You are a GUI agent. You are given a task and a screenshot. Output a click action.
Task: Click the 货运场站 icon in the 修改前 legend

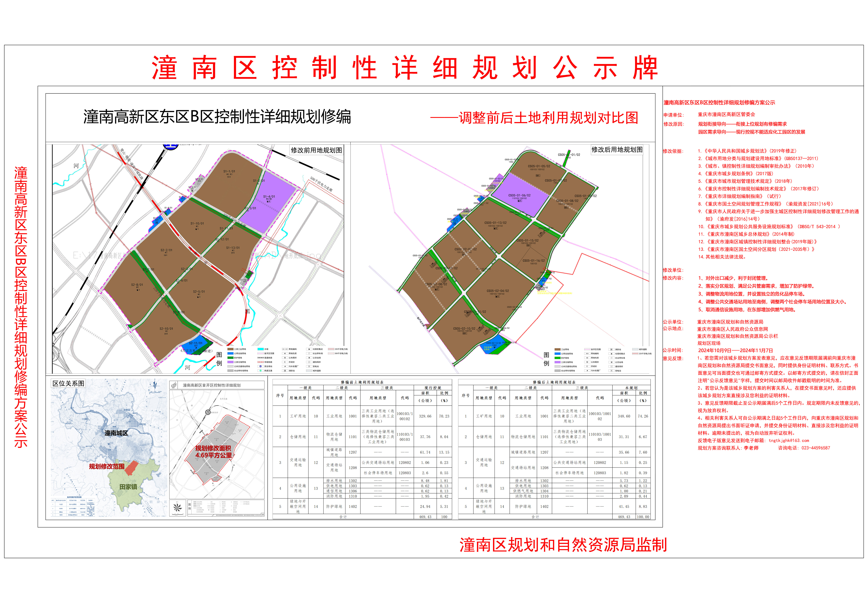point(261,366)
